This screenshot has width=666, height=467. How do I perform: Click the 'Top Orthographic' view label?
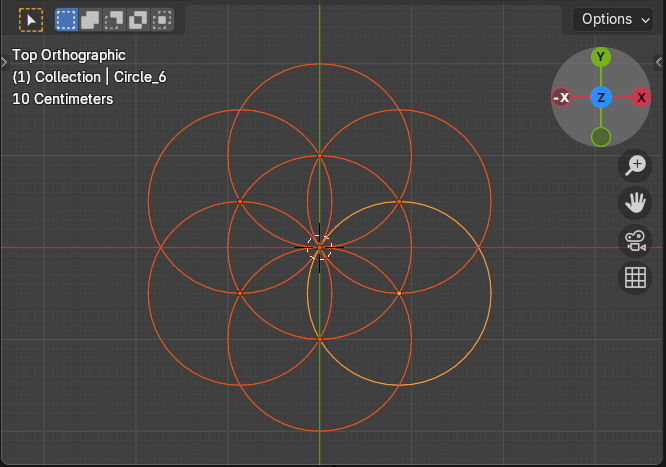69,55
